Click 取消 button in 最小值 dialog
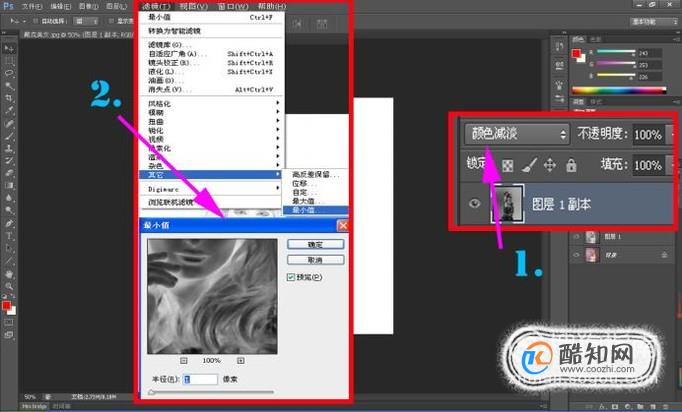682x412 pixels. (x=315, y=260)
